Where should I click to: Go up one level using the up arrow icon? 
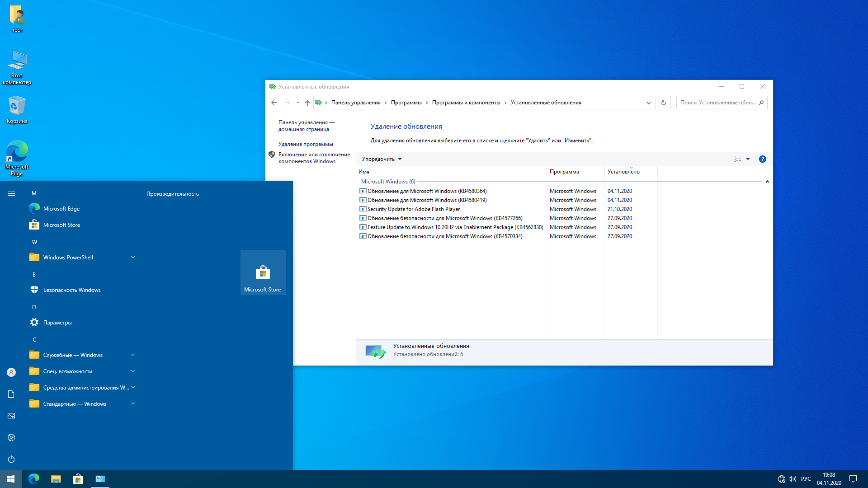(x=307, y=103)
